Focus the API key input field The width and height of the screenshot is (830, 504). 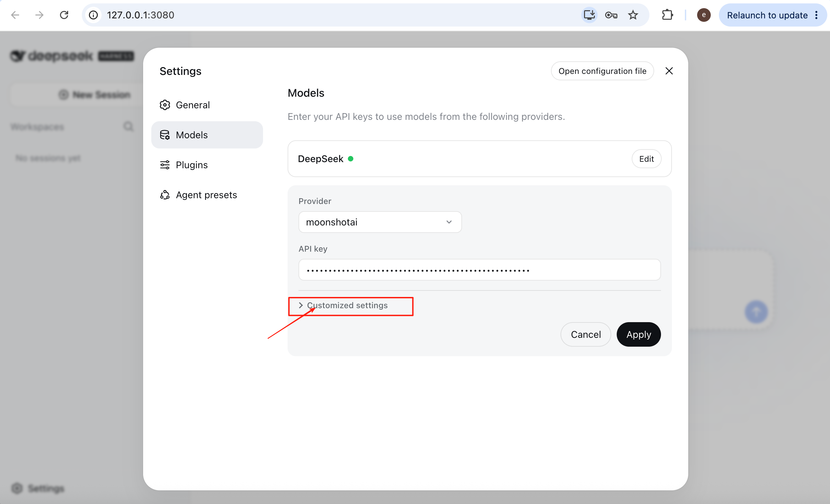point(479,270)
